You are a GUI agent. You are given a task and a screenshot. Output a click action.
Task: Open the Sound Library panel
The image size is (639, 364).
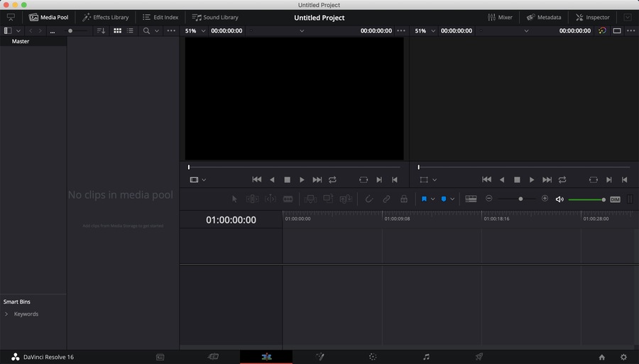click(215, 18)
